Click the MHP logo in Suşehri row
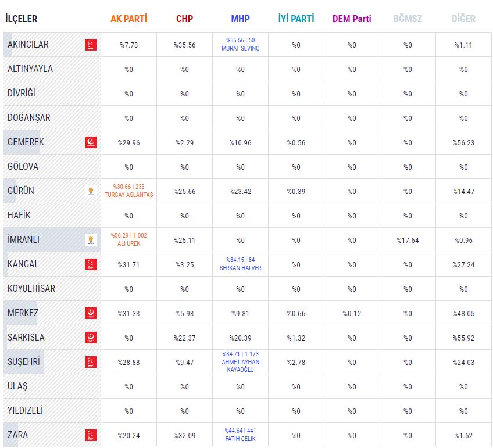This screenshot has width=493, height=448. click(x=90, y=362)
